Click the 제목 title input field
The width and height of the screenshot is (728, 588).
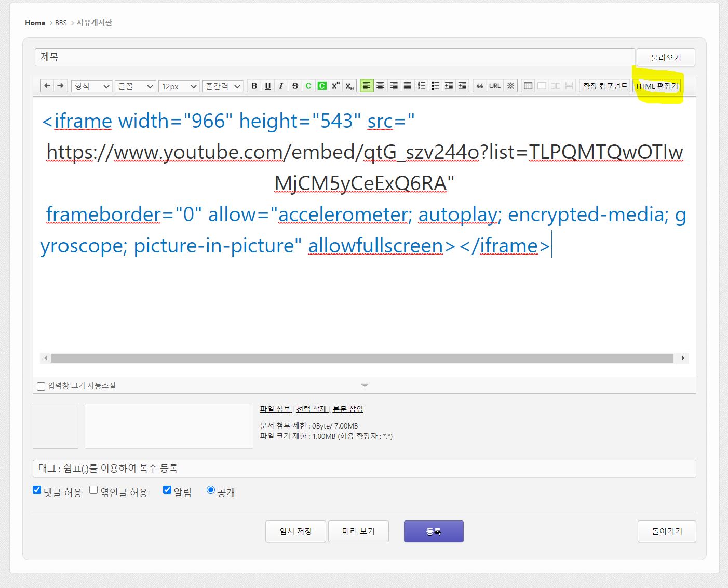pyautogui.click(x=334, y=57)
